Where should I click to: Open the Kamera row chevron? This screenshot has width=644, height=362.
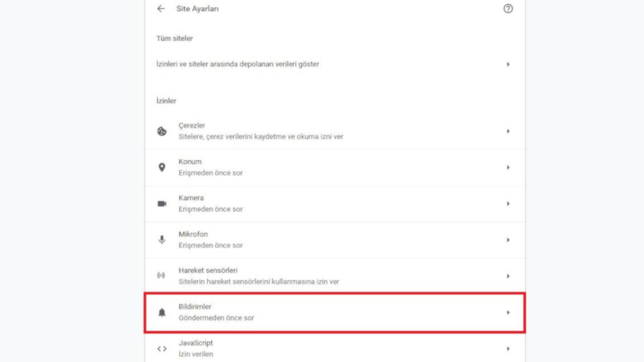click(x=508, y=203)
